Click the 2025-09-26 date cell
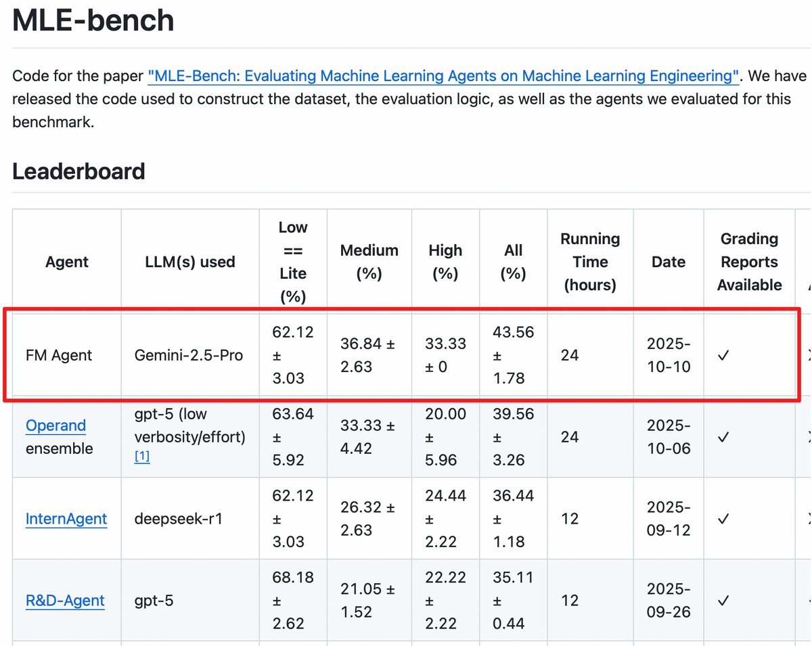 [669, 601]
